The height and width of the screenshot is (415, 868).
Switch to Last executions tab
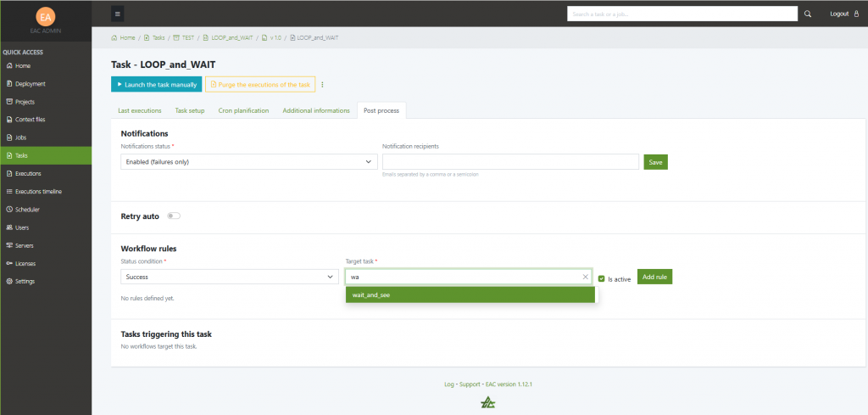coord(140,111)
